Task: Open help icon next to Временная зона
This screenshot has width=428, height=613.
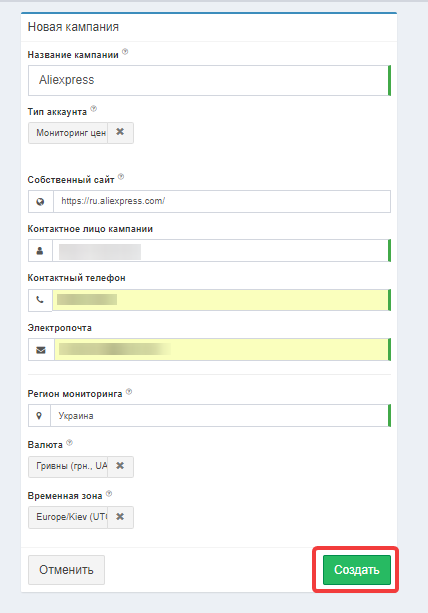Action: tap(109, 494)
